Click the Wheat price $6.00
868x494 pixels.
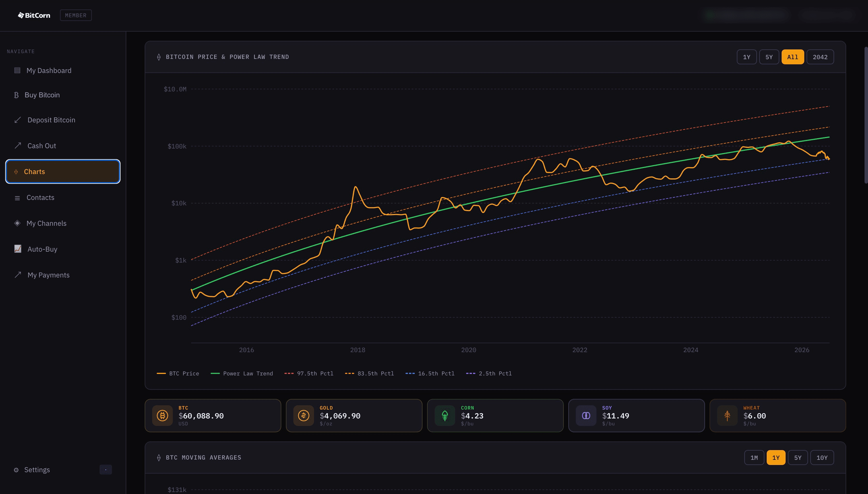[755, 416]
